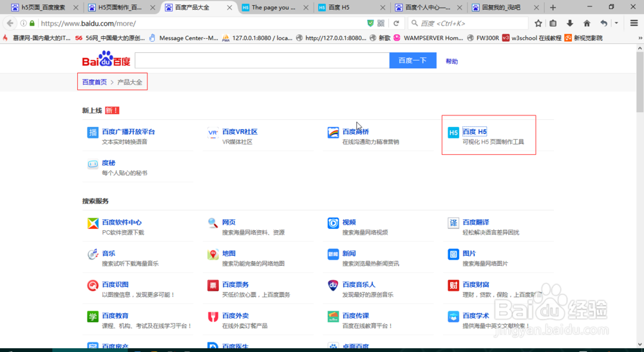Image resolution: width=644 pixels, height=352 pixels.
Task: Open the 百度软件中心 link
Action: 122,222
